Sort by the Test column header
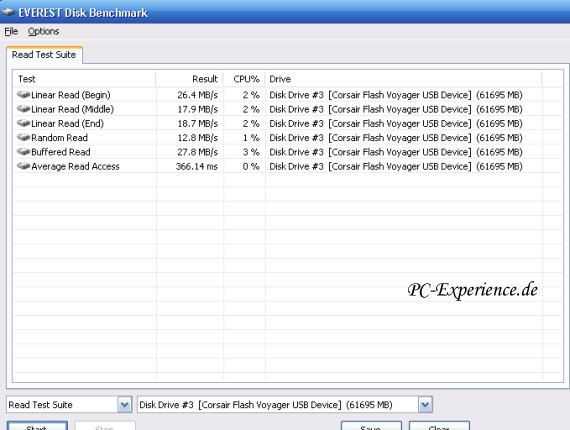Image resolution: width=570 pixels, height=430 pixels. (85, 79)
